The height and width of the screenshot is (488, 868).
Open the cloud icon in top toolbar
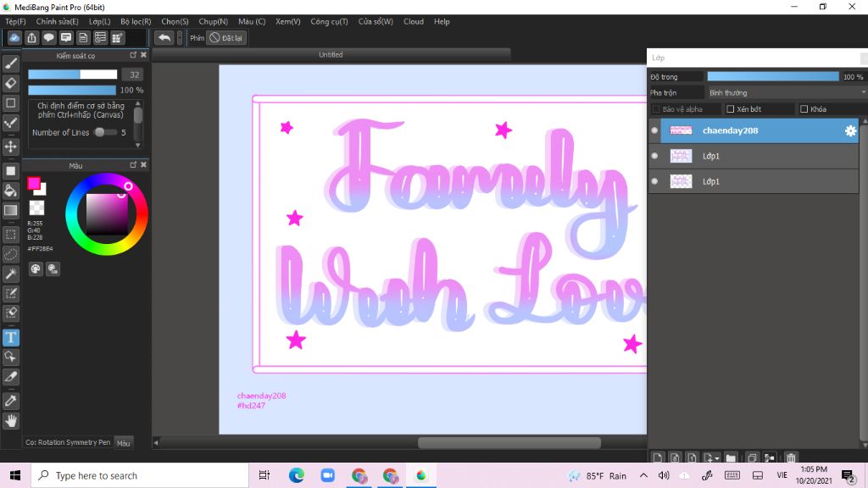pos(14,37)
